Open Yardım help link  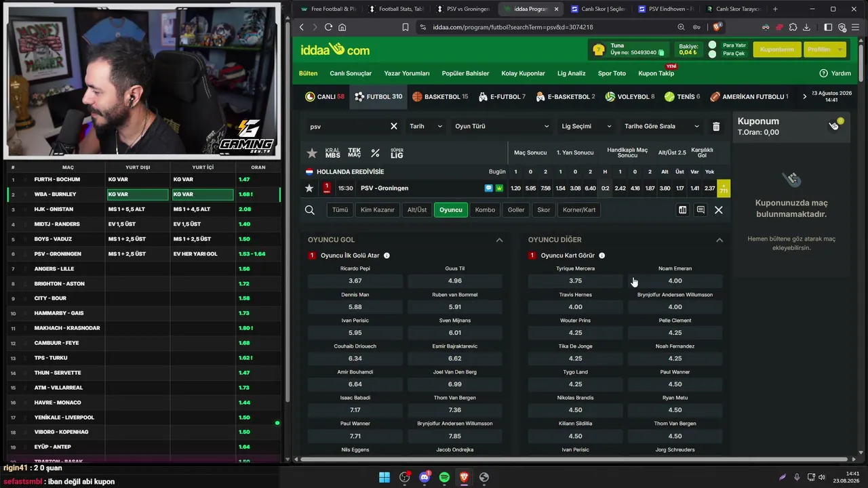835,73
